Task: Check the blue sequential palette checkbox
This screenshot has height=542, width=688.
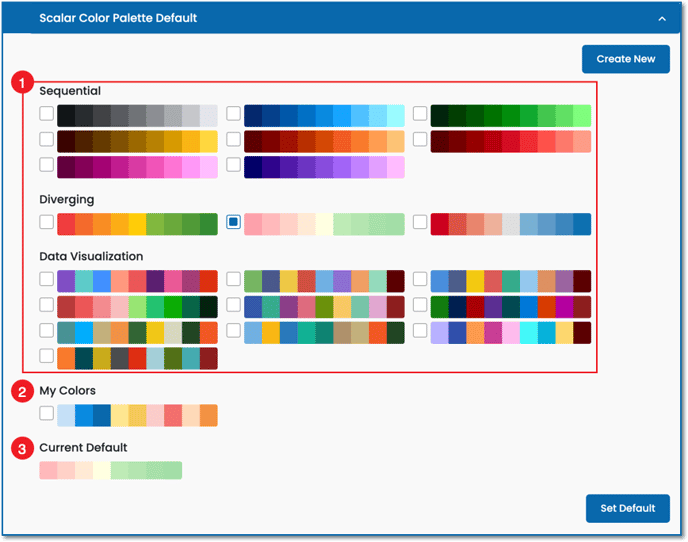Action: point(233,113)
